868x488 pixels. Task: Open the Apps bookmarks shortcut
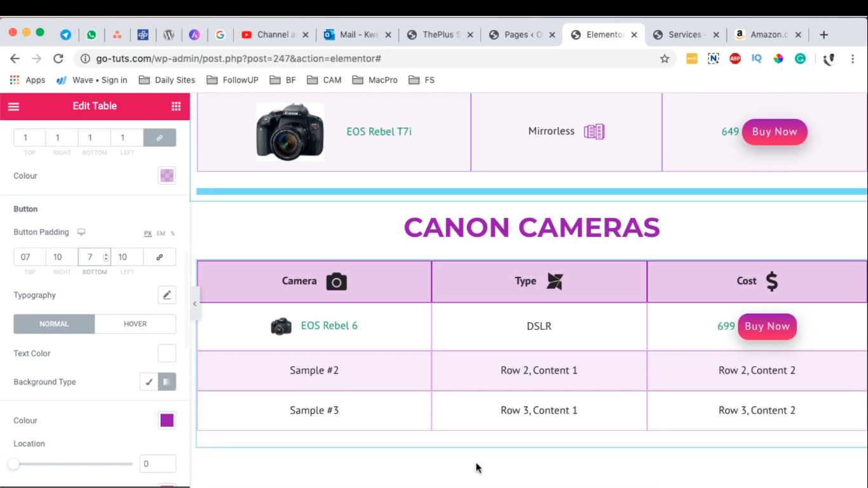27,80
